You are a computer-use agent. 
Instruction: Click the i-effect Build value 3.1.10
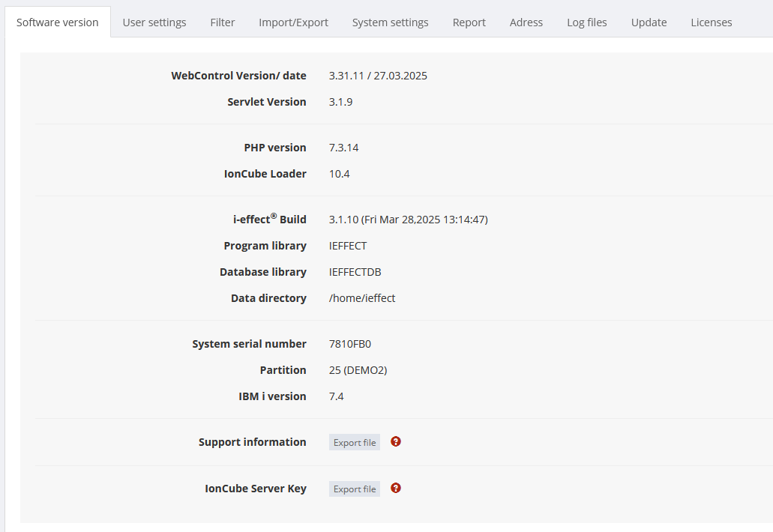pyautogui.click(x=343, y=220)
